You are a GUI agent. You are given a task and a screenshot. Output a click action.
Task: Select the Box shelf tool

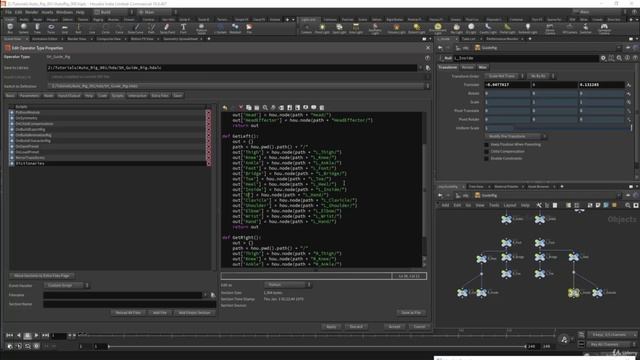[x=10, y=28]
